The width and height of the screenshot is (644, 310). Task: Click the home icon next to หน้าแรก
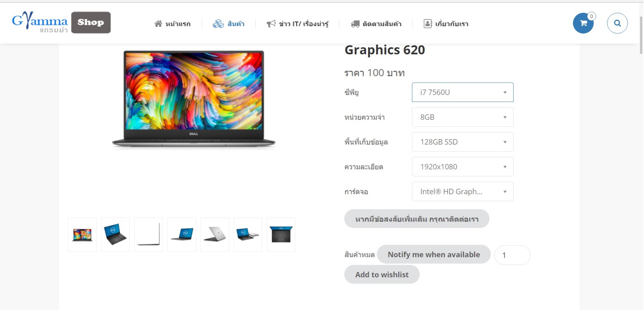click(x=158, y=24)
